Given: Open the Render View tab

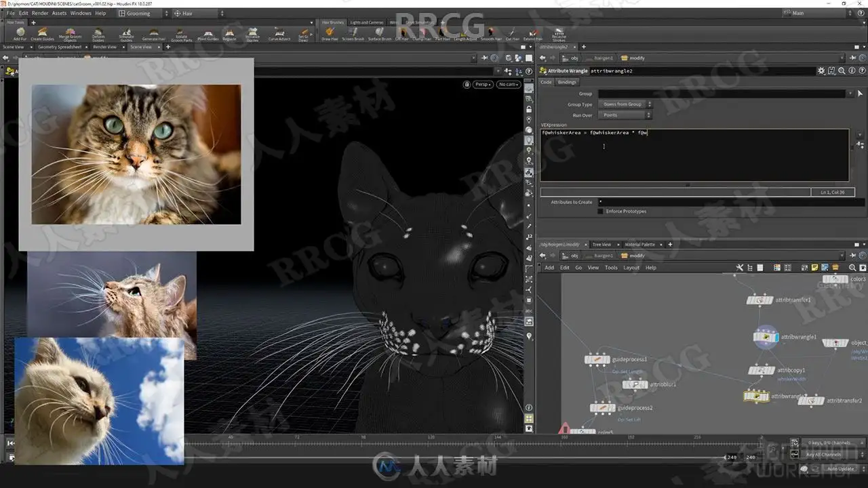Looking at the screenshot, I should 105,47.
